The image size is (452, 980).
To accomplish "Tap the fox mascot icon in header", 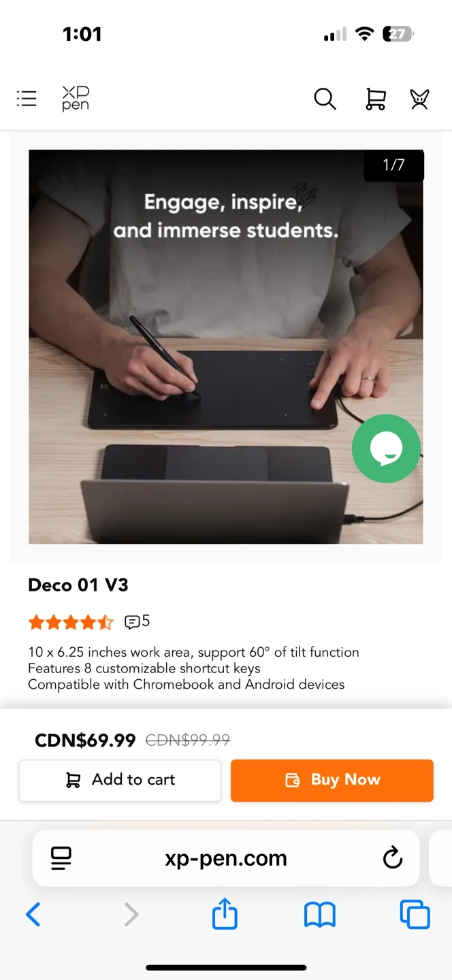I will 419,99.
